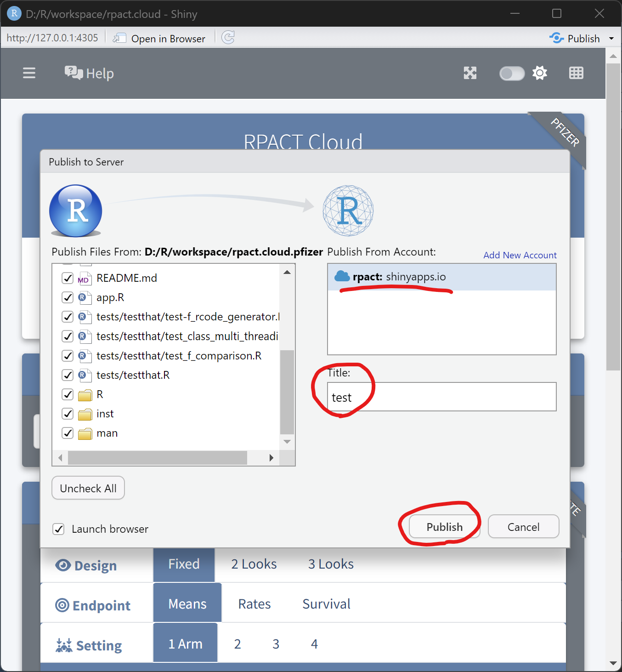Open the hamburger menu
This screenshot has width=622, height=672.
click(x=29, y=73)
